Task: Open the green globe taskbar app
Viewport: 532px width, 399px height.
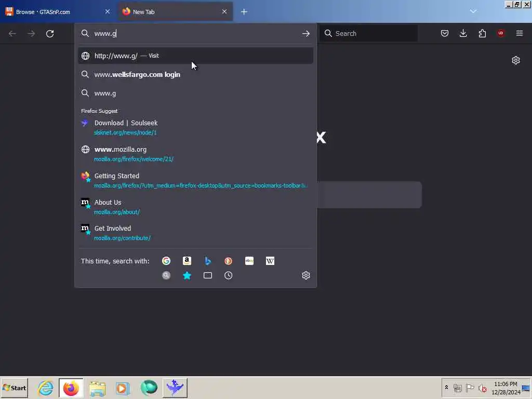Action: pyautogui.click(x=149, y=388)
